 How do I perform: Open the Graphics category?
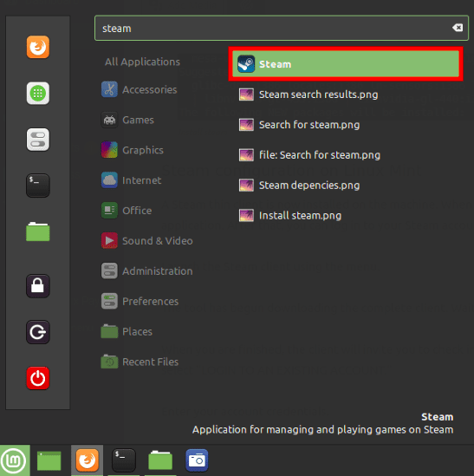click(133, 150)
